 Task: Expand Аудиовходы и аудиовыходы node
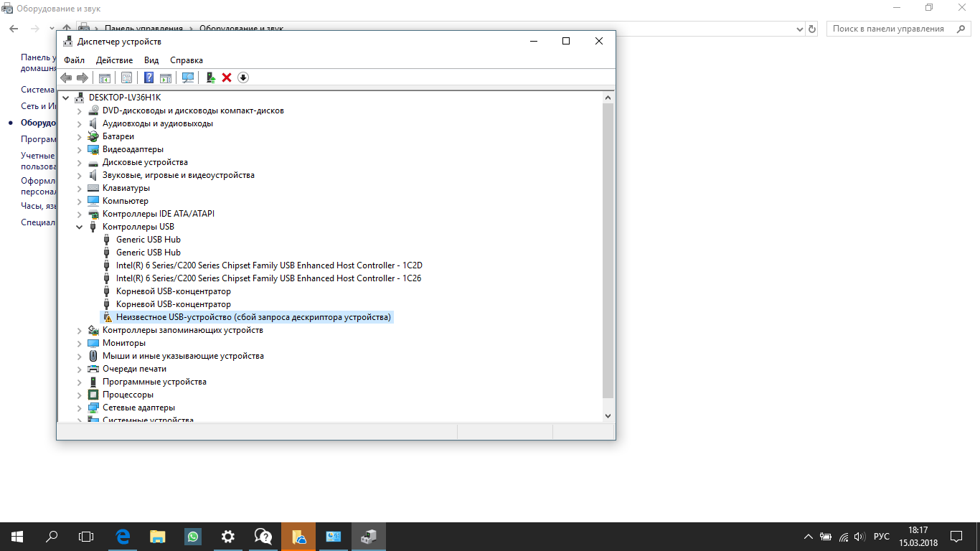[x=80, y=123]
